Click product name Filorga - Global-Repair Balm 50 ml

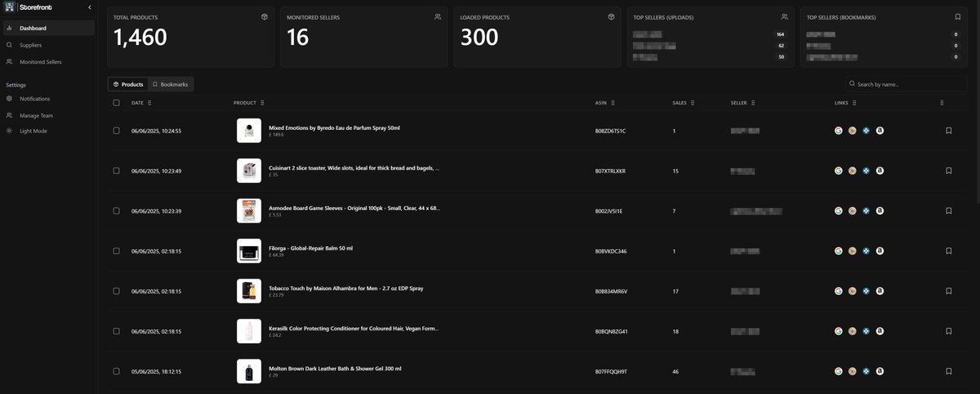[x=311, y=248]
